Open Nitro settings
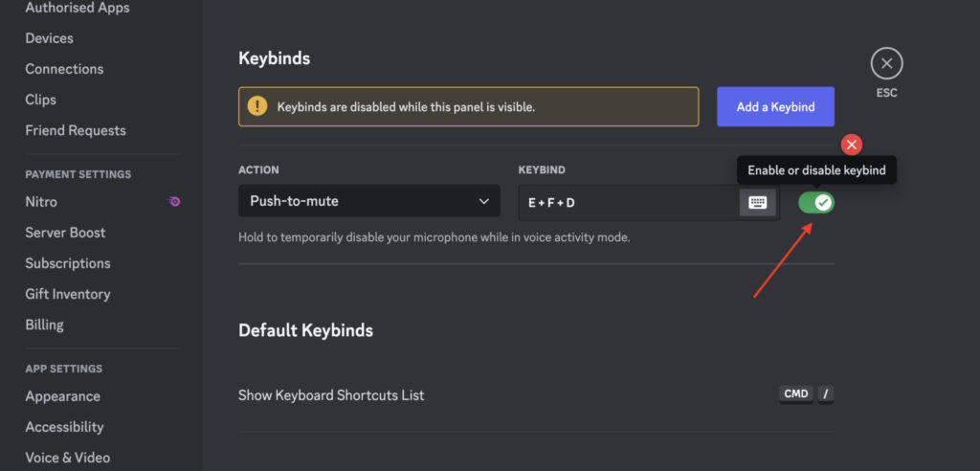 point(41,201)
